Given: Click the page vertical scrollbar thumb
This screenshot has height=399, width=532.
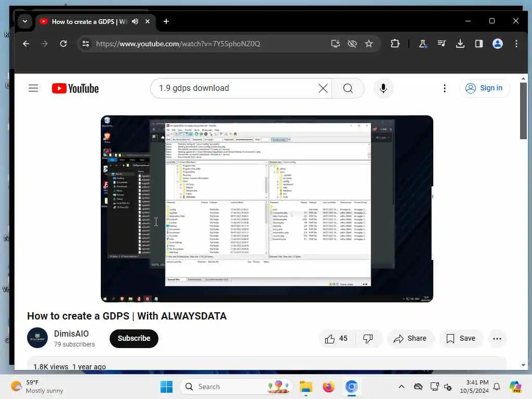Looking at the screenshot, I should pyautogui.click(x=523, y=110).
